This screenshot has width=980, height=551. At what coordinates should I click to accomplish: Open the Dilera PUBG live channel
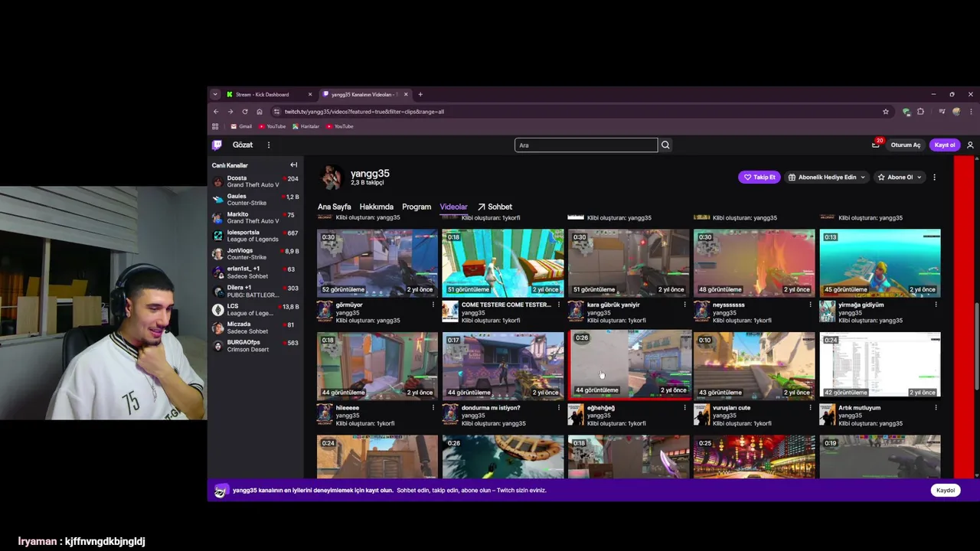click(x=255, y=291)
